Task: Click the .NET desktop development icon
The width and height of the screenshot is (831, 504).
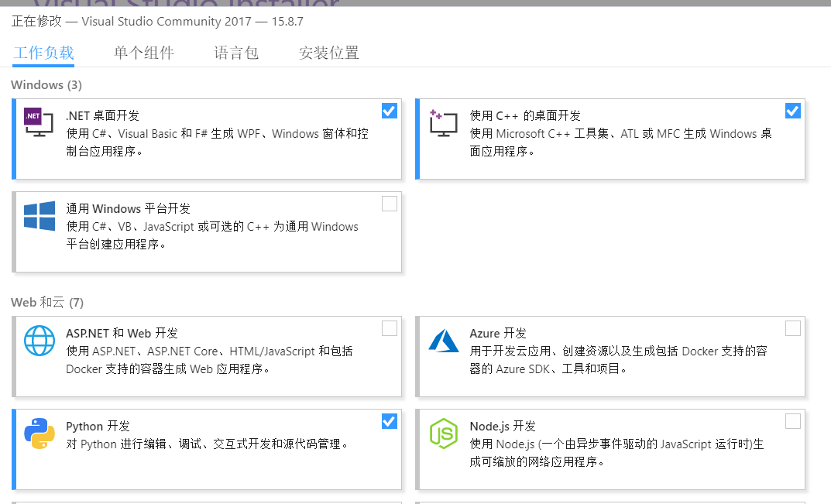Action: (x=39, y=122)
